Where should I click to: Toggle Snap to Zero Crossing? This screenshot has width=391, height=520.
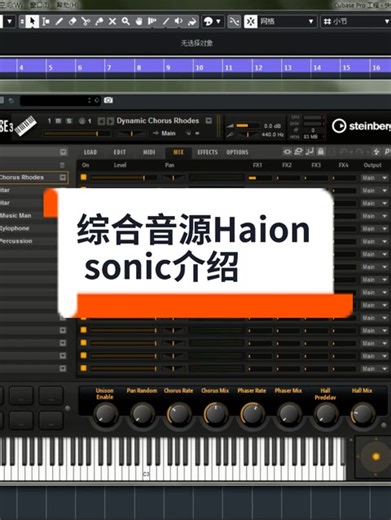[x=234, y=22]
